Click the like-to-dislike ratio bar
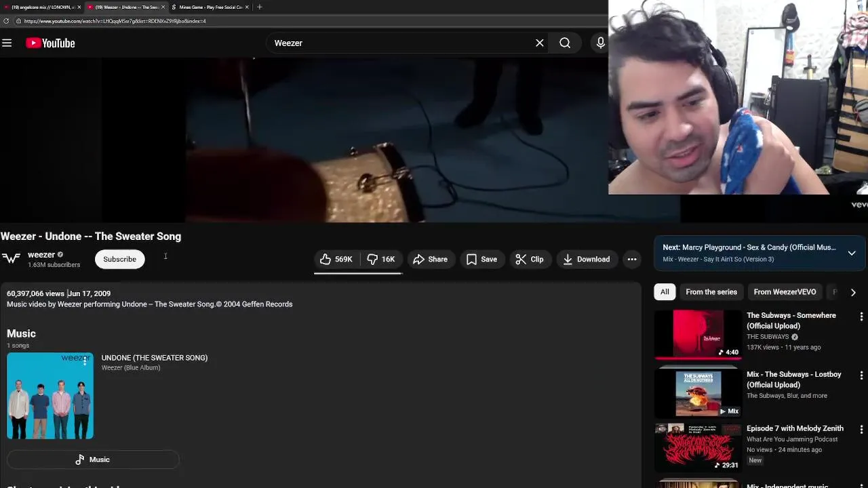 [358, 273]
